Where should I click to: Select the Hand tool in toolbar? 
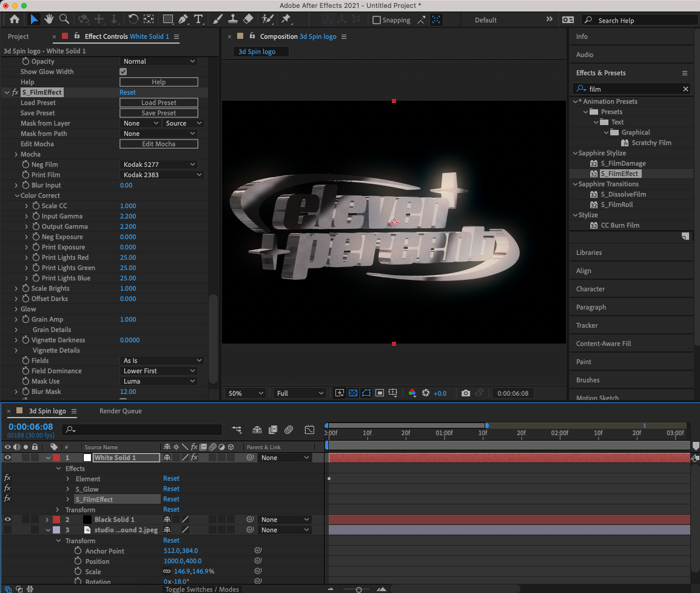pos(49,19)
